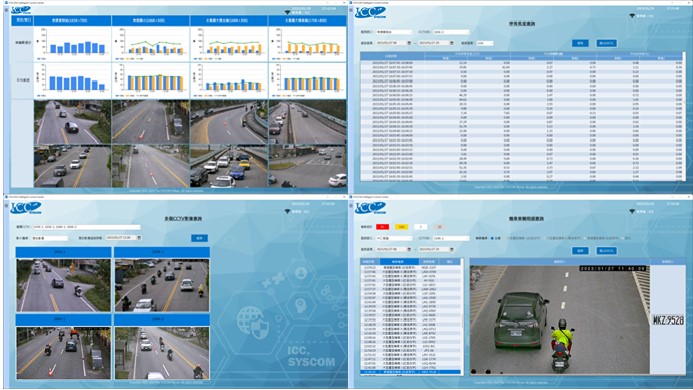
Task: Open the start date calendar icon in the license plate window
Action: pos(409,249)
